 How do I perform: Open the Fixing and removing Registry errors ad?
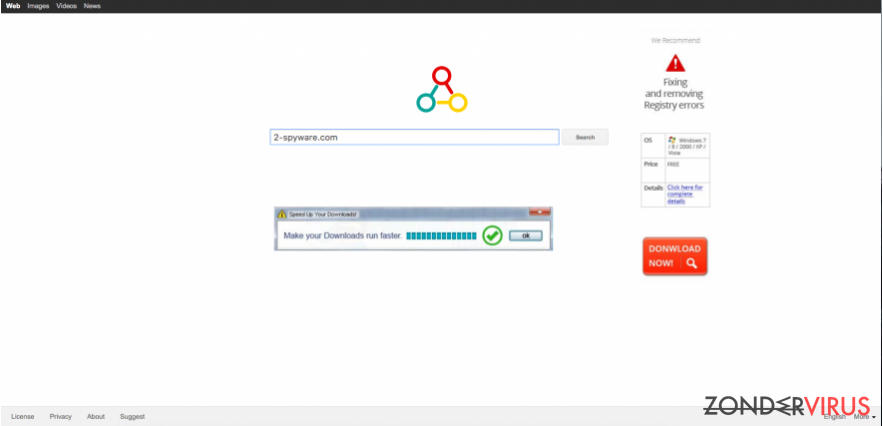tap(674, 94)
